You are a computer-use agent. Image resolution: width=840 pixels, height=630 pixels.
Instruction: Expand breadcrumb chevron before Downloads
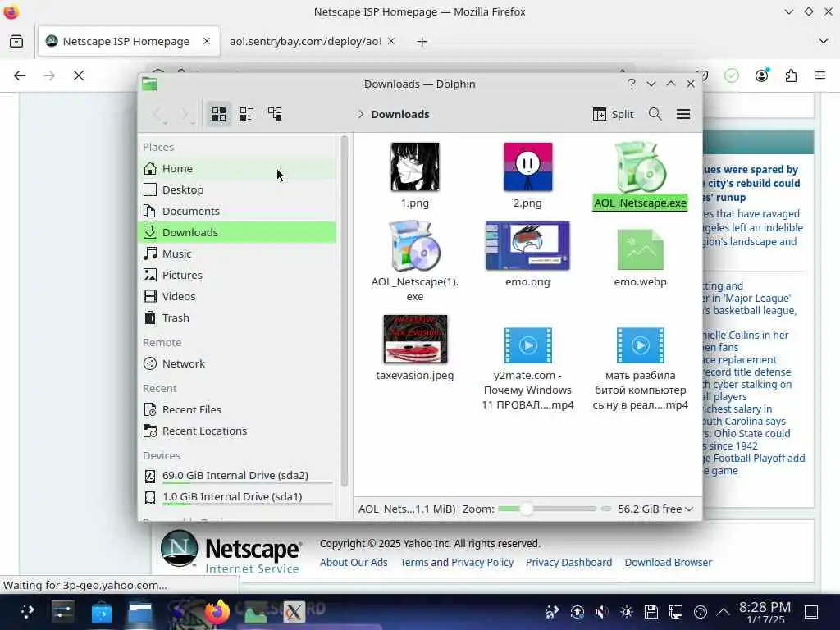(361, 114)
